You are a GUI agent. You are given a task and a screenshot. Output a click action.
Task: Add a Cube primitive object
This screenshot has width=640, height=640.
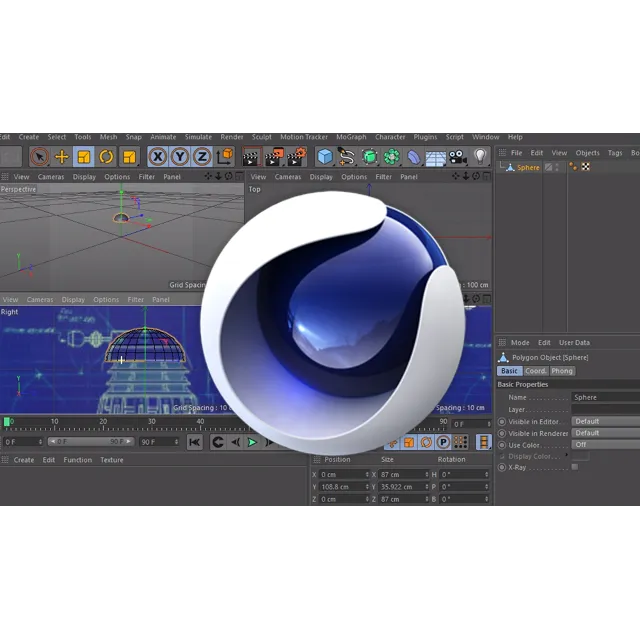tap(325, 157)
